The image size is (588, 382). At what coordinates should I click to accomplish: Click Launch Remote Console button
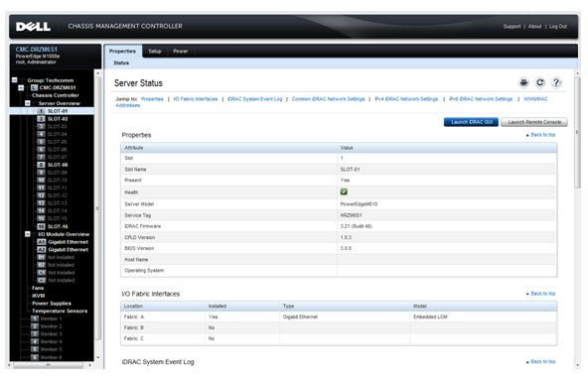534,122
